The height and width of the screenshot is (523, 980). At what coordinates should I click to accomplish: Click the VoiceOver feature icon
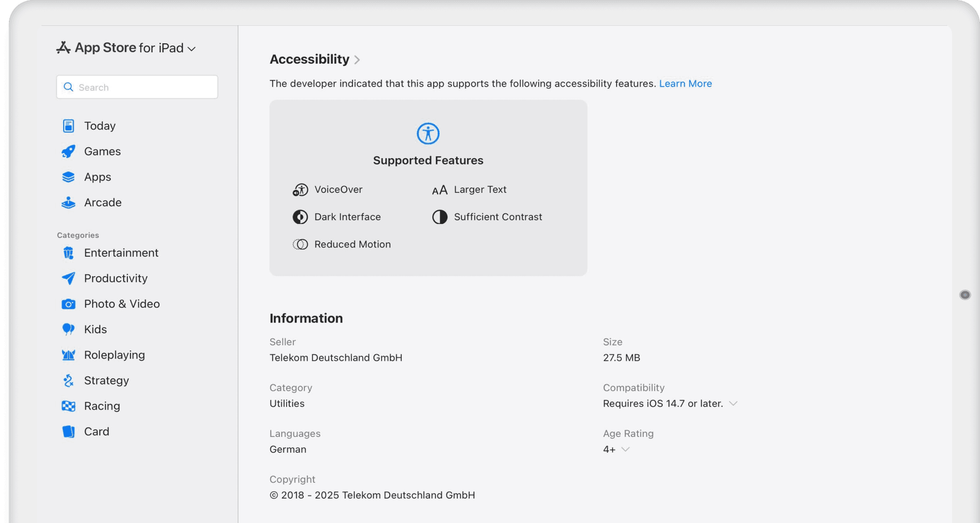300,189
